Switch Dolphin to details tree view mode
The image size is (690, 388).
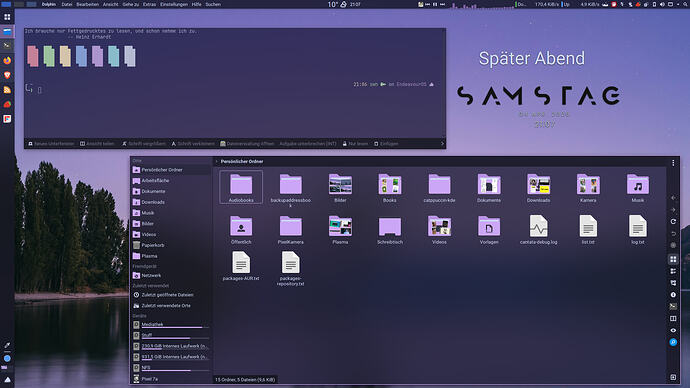pyautogui.click(x=673, y=283)
